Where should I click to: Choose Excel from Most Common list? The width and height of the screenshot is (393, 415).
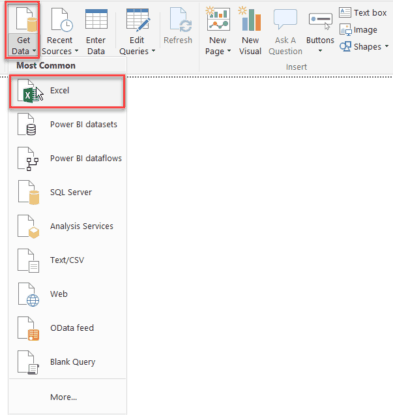point(67,91)
